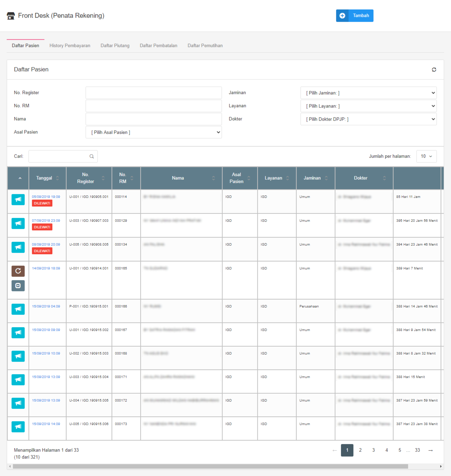Click the plus icon on the Tambah button
Screen dimensions: 451x476
(342, 16)
